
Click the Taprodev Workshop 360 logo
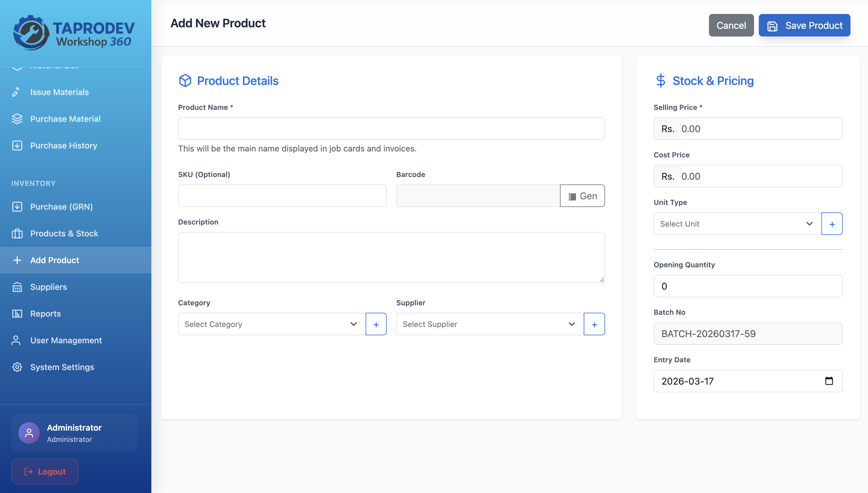pos(74,33)
